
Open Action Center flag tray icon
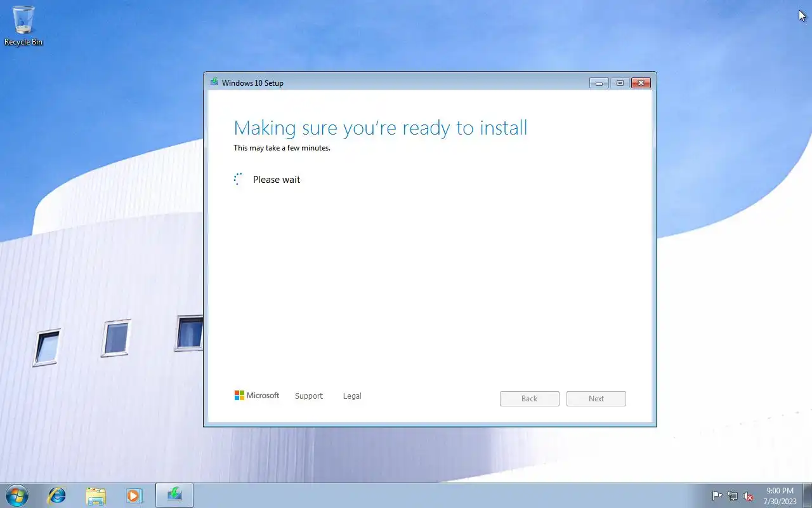click(x=717, y=496)
